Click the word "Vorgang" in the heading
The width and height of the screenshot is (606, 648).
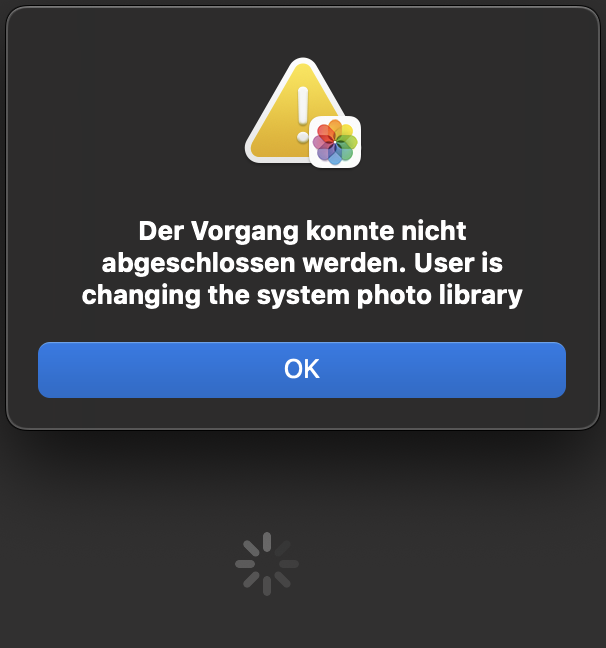pos(245,231)
